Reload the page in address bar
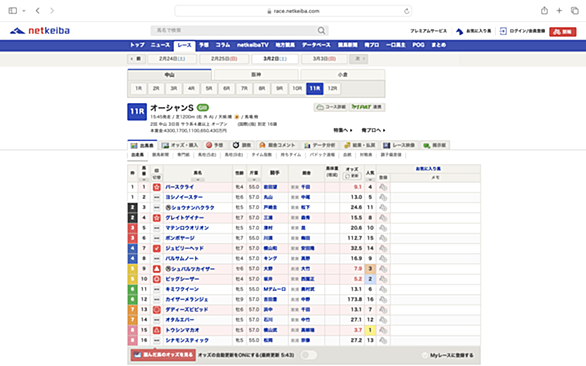586x366 pixels. point(407,11)
